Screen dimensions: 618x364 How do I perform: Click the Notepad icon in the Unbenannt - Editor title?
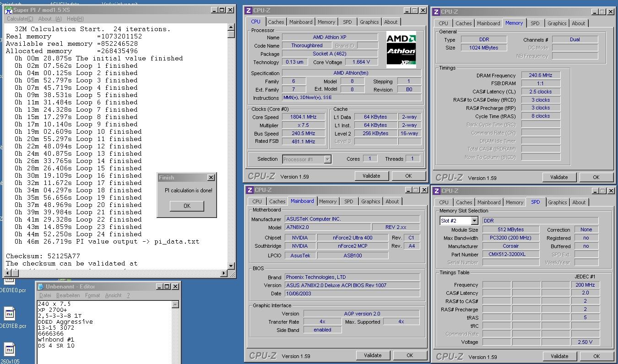(x=41, y=287)
